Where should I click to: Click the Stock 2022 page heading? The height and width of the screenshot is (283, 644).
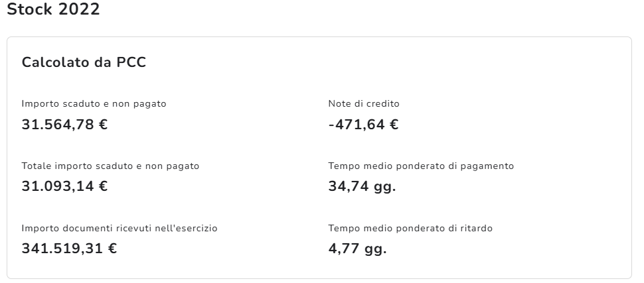tap(53, 11)
